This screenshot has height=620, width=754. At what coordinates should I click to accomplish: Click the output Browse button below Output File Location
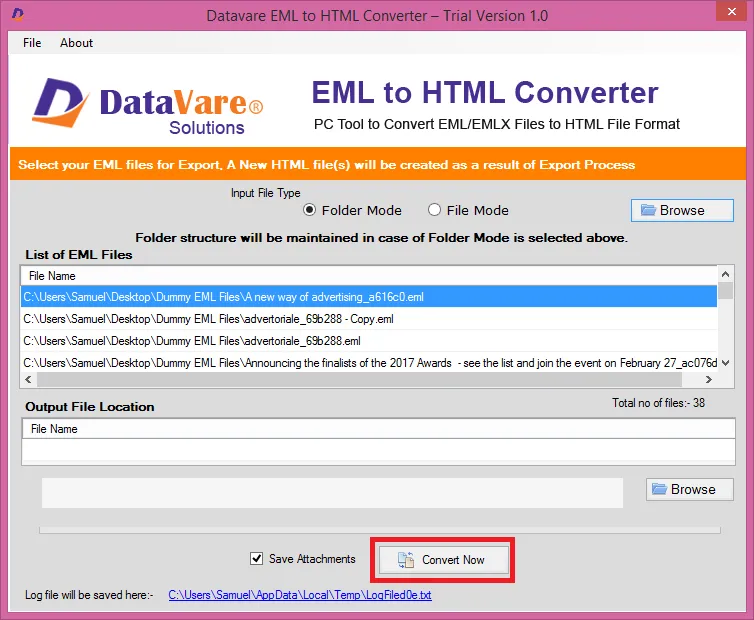coord(690,489)
